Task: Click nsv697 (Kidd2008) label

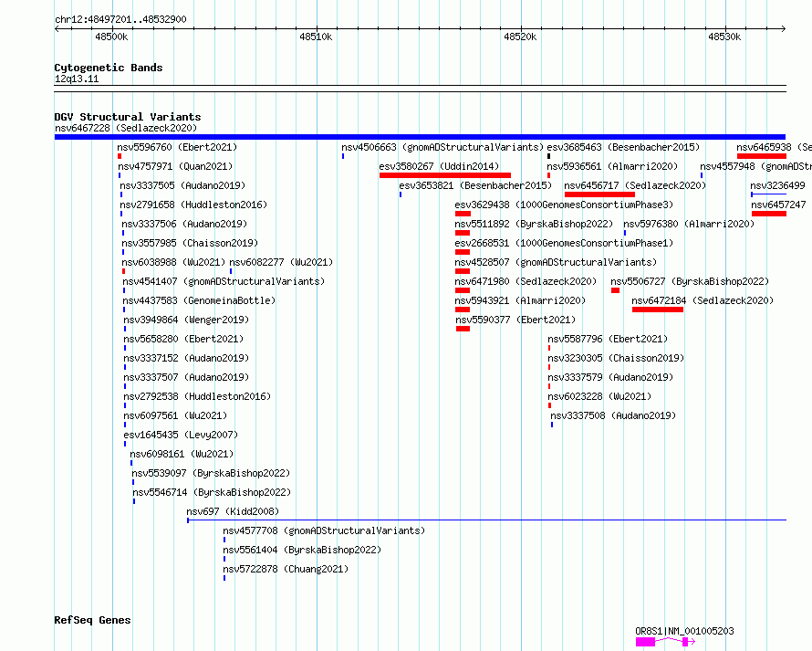Action: pos(233,511)
